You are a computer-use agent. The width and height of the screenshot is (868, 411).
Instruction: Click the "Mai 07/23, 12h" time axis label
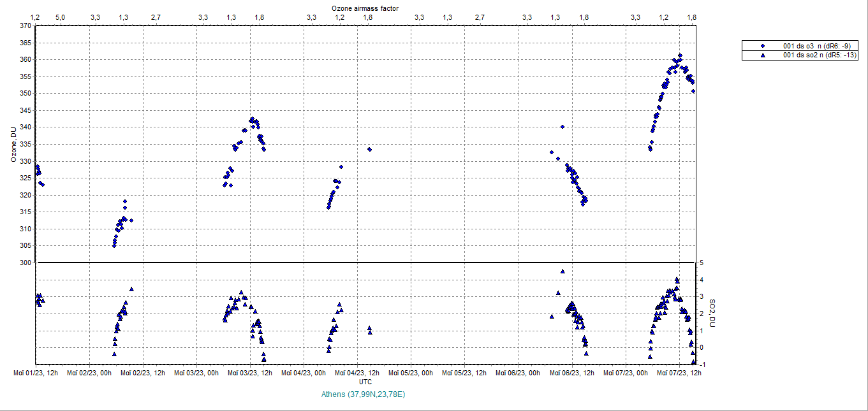[x=678, y=373]
